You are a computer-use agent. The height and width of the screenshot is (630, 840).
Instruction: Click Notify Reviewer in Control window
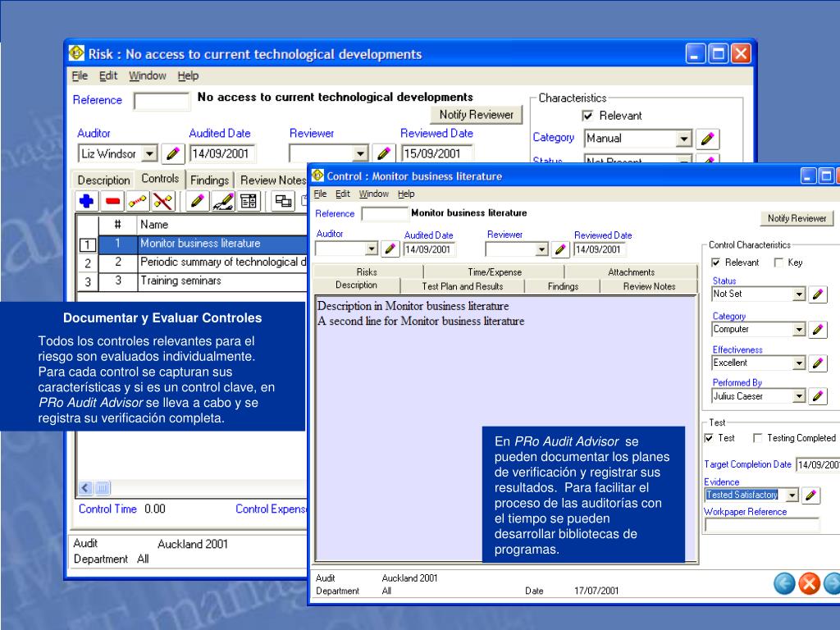click(797, 218)
